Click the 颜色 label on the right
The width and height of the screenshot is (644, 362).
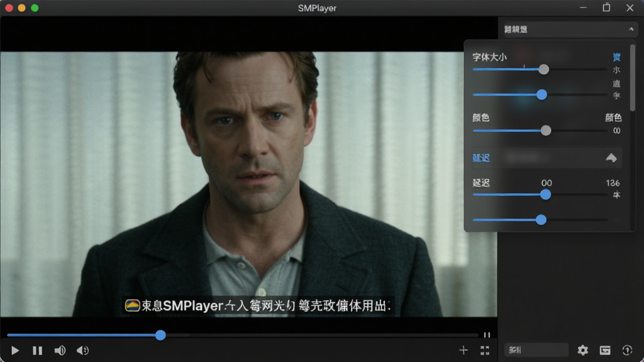pos(613,118)
